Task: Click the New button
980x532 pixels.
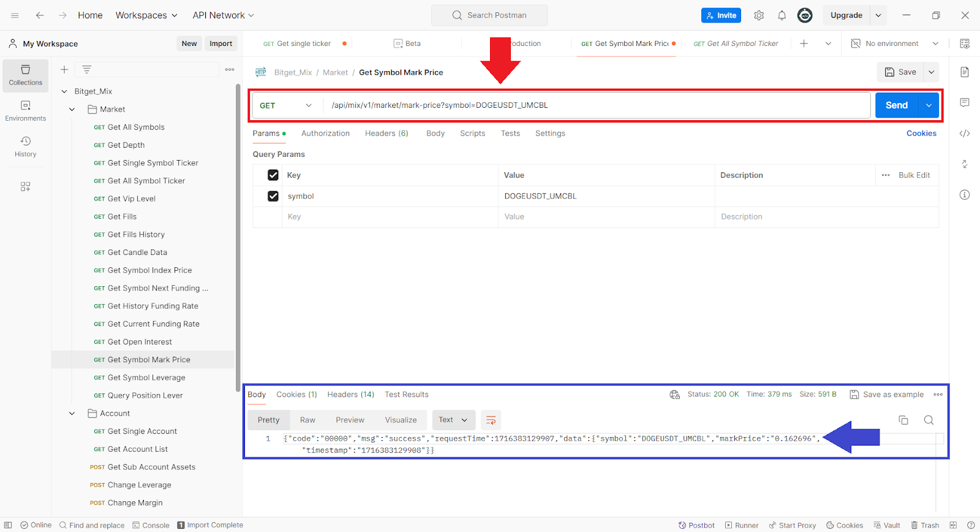Action: [x=189, y=44]
